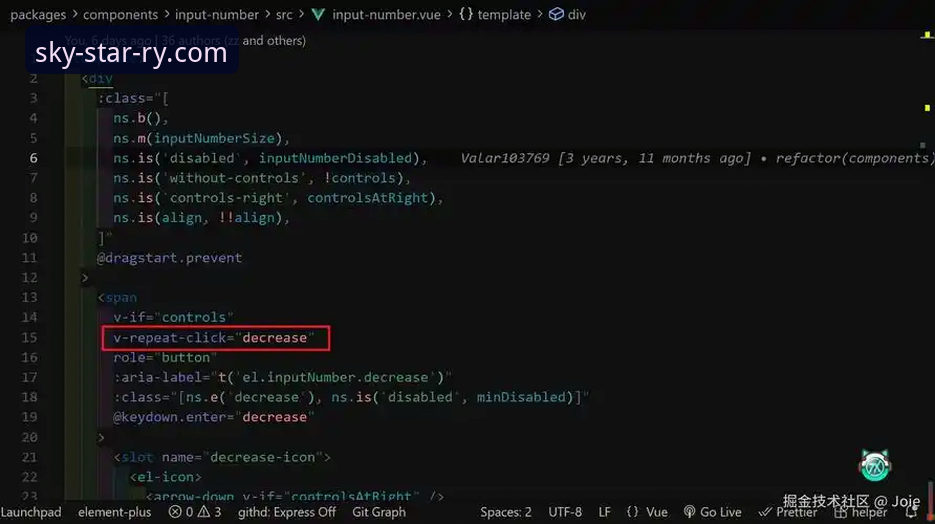Open the template breadcrumb symbol
935x524 pixels.
pos(504,14)
